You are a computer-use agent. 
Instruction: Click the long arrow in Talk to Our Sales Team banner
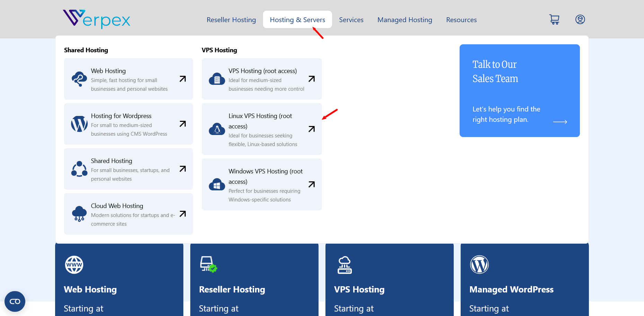pyautogui.click(x=560, y=122)
